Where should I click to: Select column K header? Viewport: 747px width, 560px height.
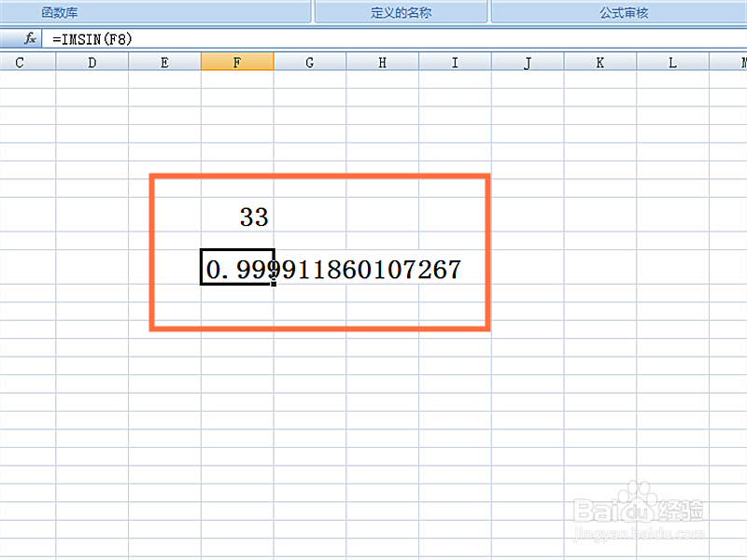tap(600, 63)
